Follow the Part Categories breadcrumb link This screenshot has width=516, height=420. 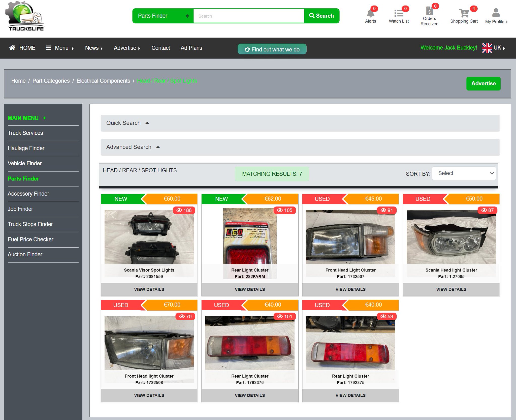(x=51, y=81)
